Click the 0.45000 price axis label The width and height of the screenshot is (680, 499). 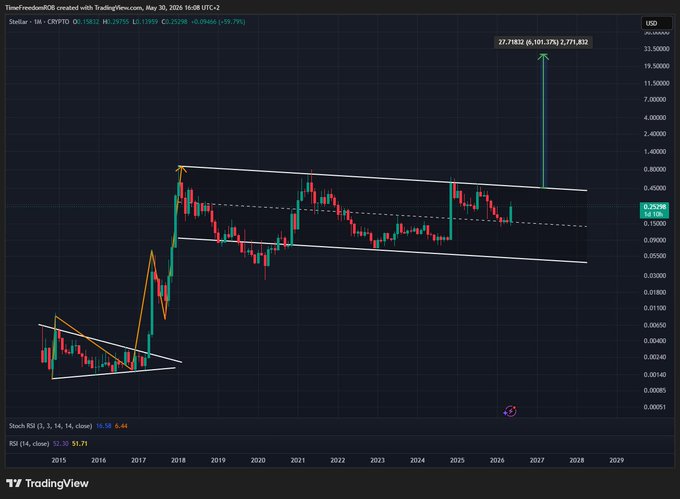click(x=655, y=188)
